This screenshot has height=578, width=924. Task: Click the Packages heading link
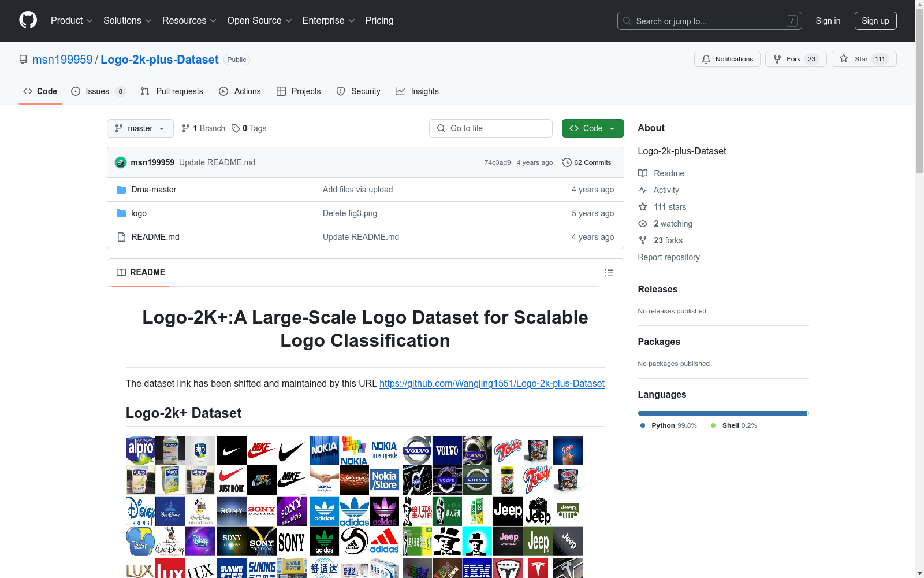tap(659, 342)
